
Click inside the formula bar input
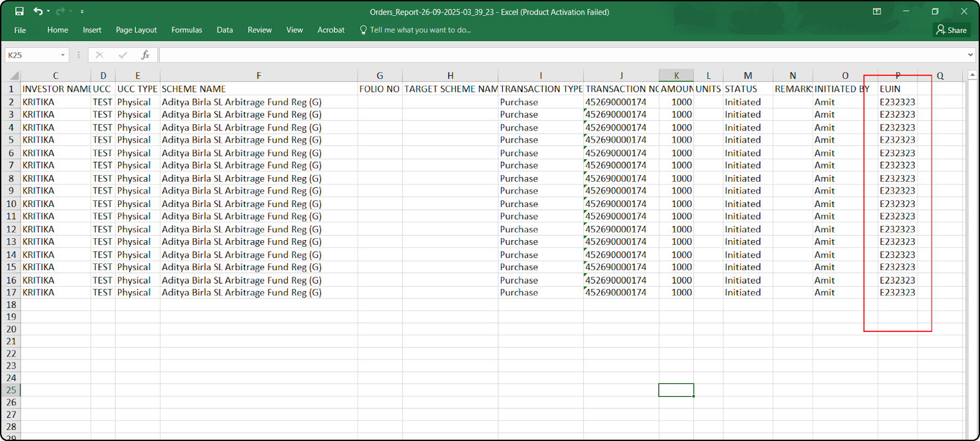(562, 55)
